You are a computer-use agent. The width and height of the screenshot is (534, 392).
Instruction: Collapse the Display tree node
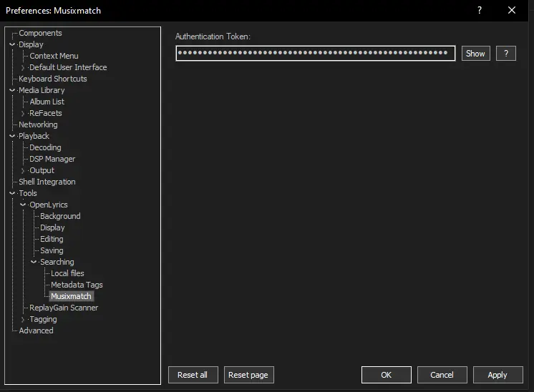12,44
